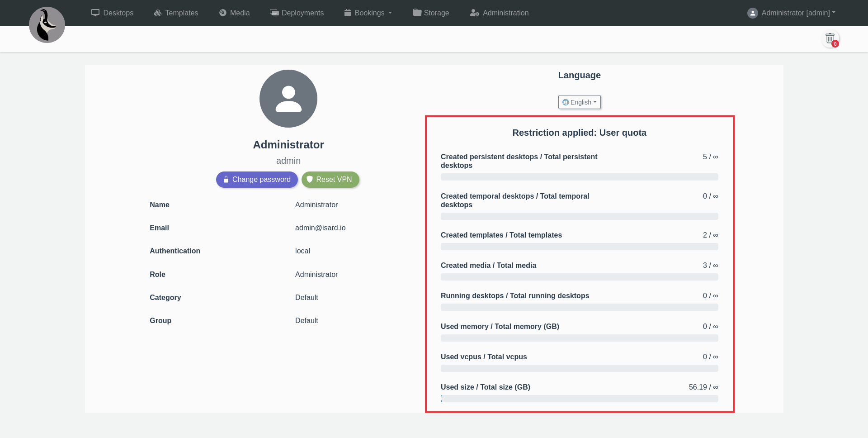
Task: Click the IsardVDI logo icon
Action: click(x=47, y=25)
